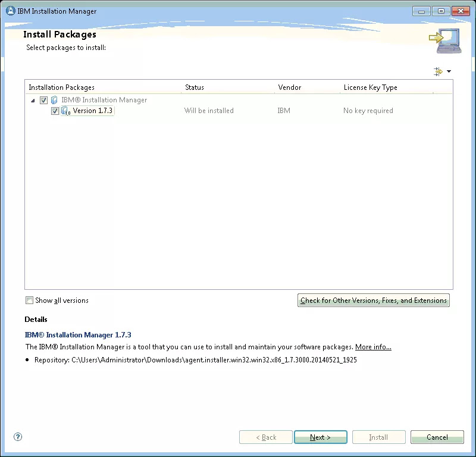Select the Version 1.7.3 row label
The image size is (476, 457).
(x=93, y=111)
